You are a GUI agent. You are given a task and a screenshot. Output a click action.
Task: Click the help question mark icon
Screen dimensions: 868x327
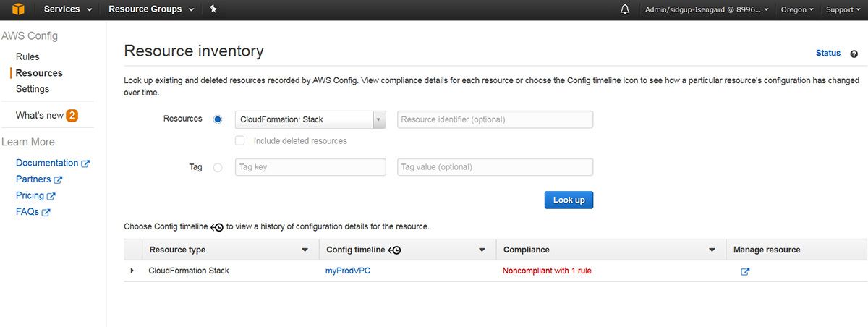854,54
